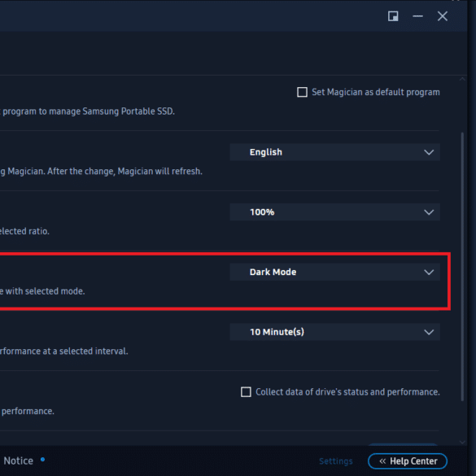476x476 pixels.
Task: Click the scroll up arrow of settings list
Action: (x=462, y=79)
